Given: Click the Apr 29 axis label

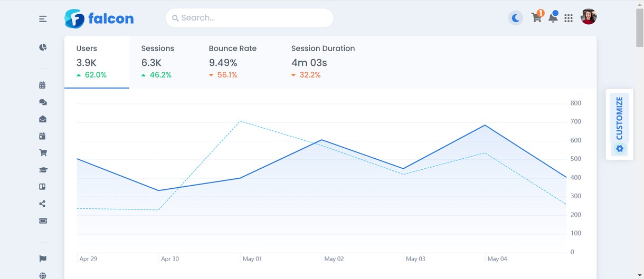Looking at the screenshot, I should [x=88, y=259].
